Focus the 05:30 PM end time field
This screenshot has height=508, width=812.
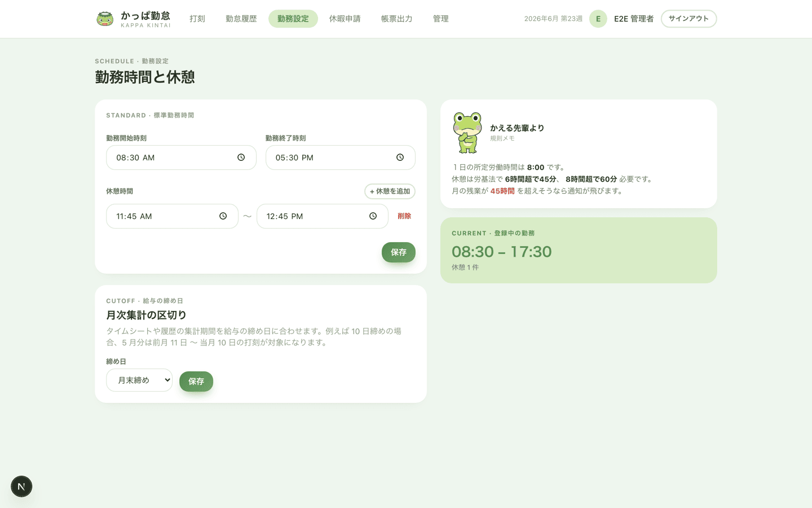coord(341,157)
